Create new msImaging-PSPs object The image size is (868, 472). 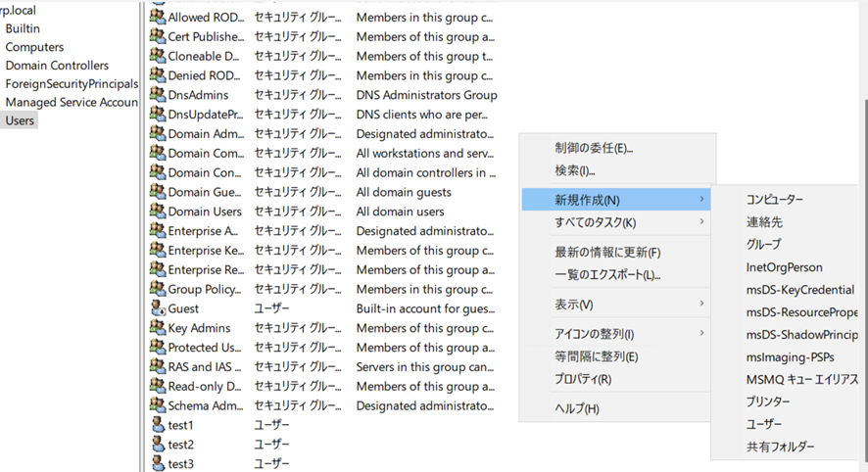tap(790, 356)
